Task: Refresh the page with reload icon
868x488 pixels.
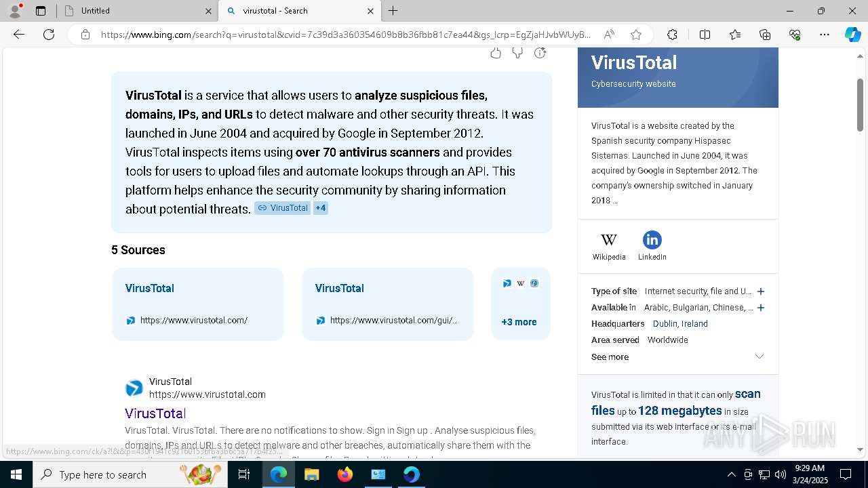Action: coord(49,35)
